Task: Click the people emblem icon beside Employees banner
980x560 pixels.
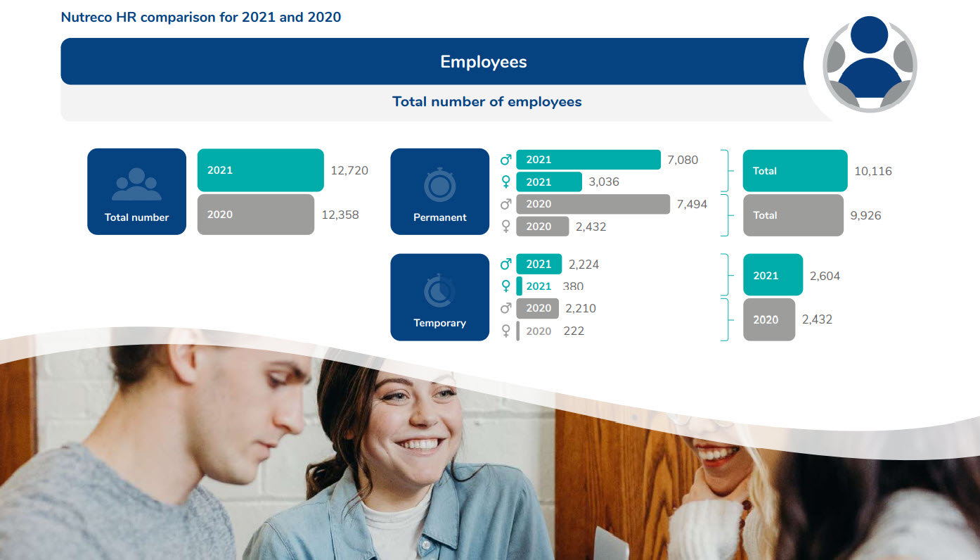Action: (x=870, y=63)
